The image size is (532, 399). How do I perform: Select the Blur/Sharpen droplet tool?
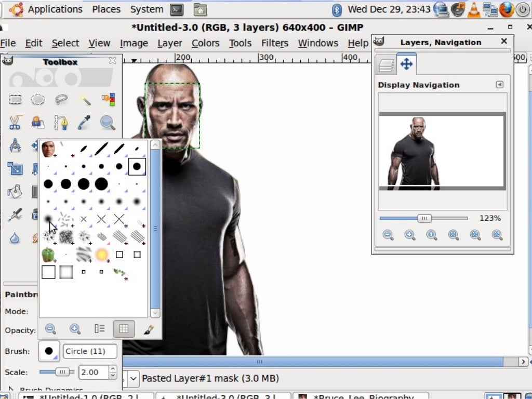[15, 238]
